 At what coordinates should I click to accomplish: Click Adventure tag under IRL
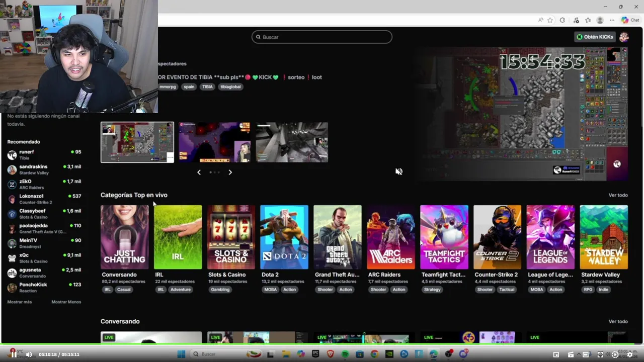[x=180, y=290]
